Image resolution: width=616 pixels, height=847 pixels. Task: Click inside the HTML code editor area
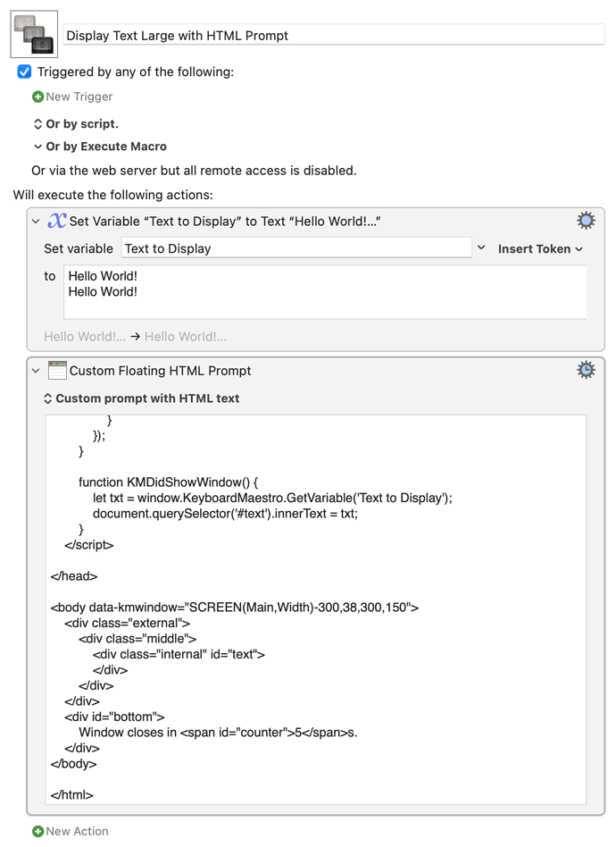pos(315,609)
